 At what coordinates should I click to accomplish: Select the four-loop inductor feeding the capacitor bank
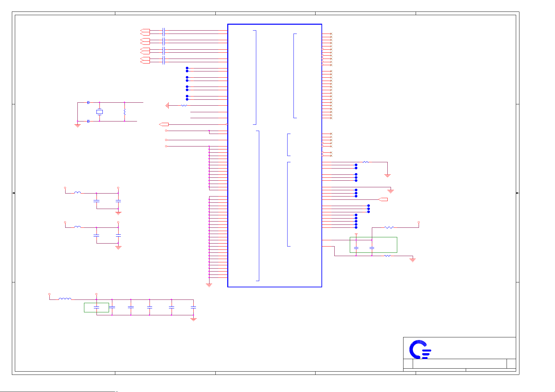click(65, 299)
